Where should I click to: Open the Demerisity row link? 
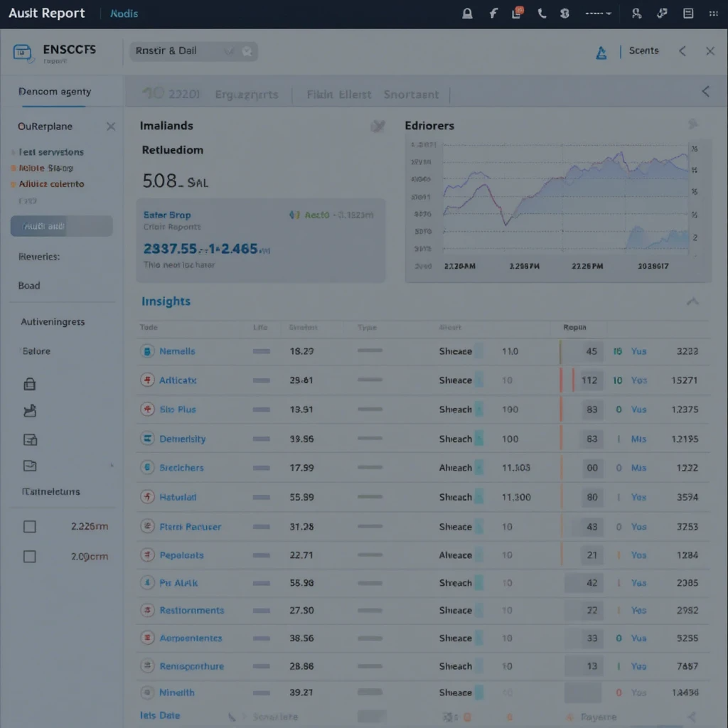tap(182, 439)
